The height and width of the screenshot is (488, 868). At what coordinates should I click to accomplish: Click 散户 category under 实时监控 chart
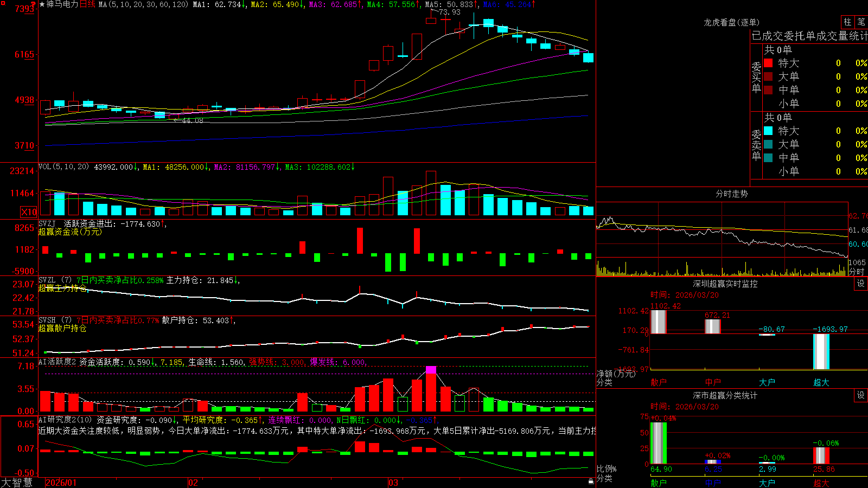click(x=659, y=382)
